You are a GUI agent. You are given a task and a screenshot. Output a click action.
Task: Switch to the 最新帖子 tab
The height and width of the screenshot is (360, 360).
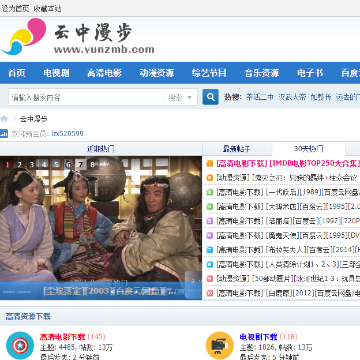[x=237, y=149]
